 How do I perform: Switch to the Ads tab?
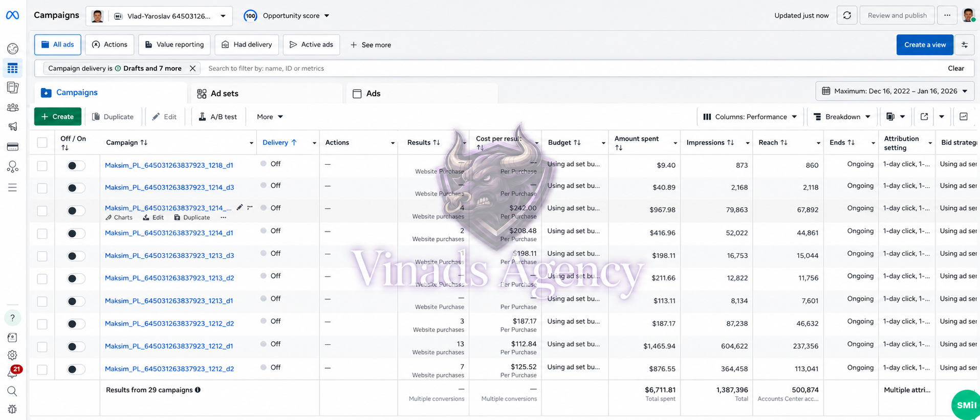(x=422, y=94)
